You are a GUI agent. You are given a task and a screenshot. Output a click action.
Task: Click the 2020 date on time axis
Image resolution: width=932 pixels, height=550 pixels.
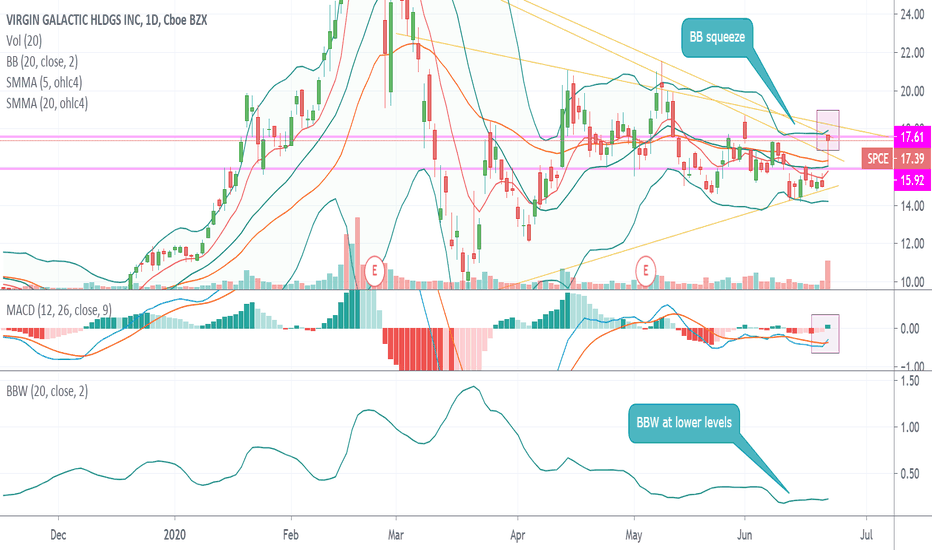tap(175, 535)
